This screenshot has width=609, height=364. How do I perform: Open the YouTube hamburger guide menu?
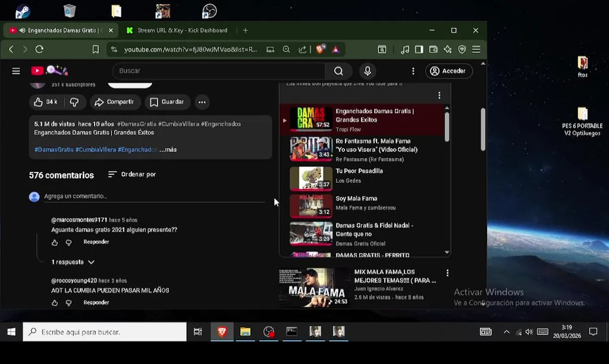pyautogui.click(x=16, y=71)
